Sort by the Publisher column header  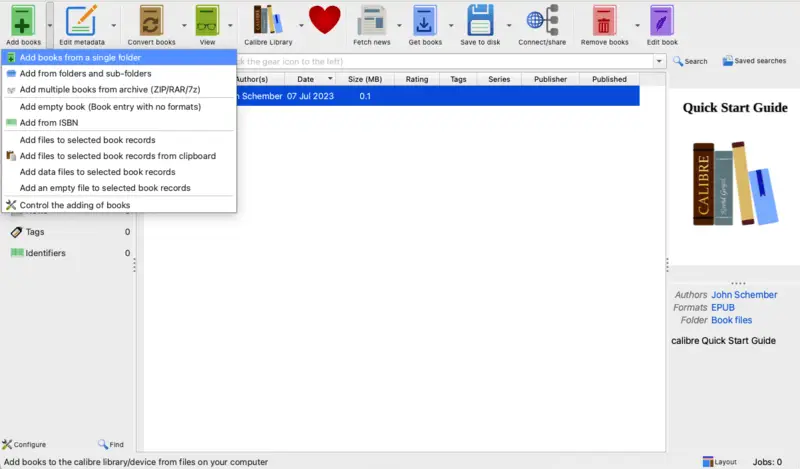click(x=551, y=79)
